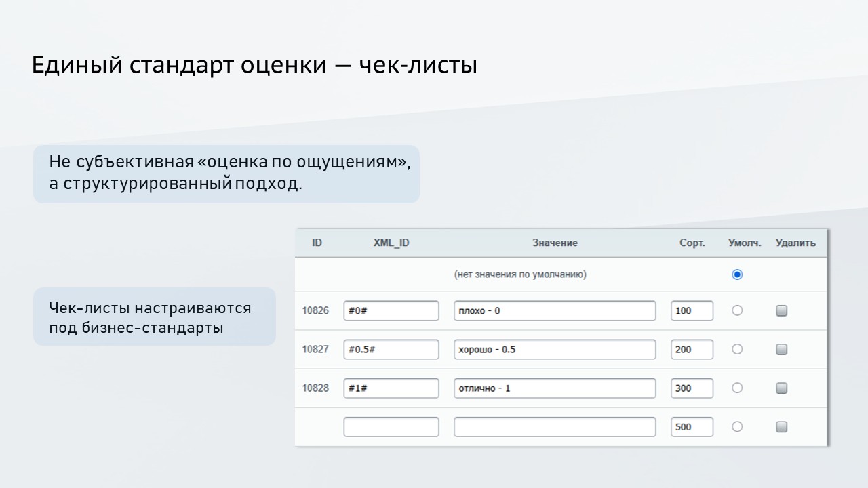This screenshot has height=488, width=868.
Task: Click the sort field with value 100
Action: (692, 310)
